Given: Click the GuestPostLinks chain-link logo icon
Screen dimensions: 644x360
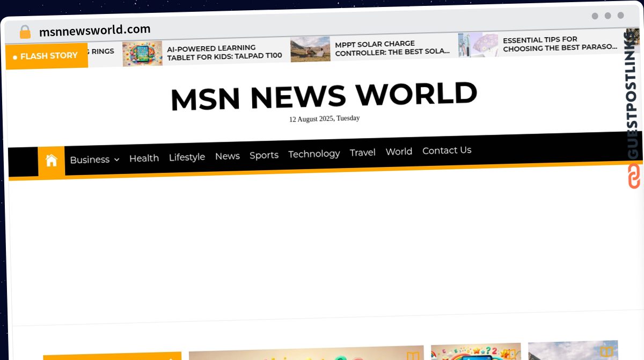Looking at the screenshot, I should pos(634,177).
